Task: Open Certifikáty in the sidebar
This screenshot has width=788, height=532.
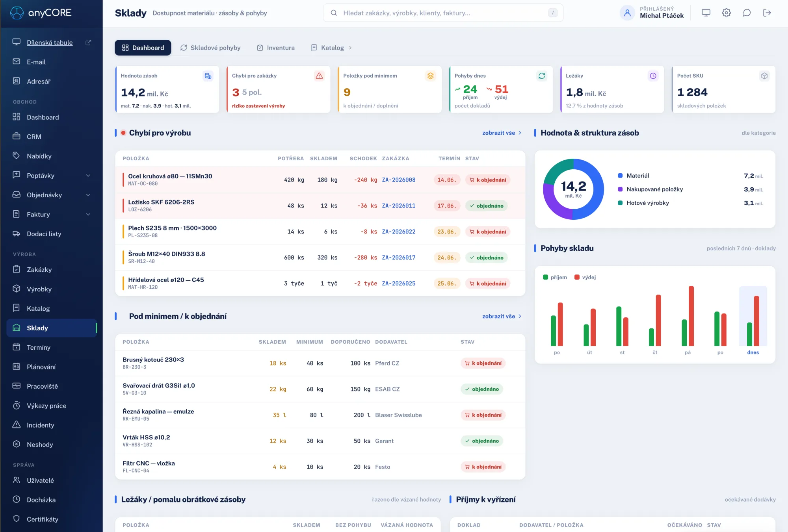Action: click(51, 519)
